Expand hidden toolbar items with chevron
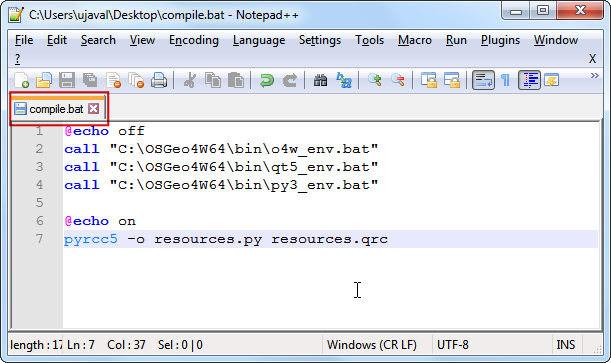This screenshot has height=363, width=611. click(594, 76)
